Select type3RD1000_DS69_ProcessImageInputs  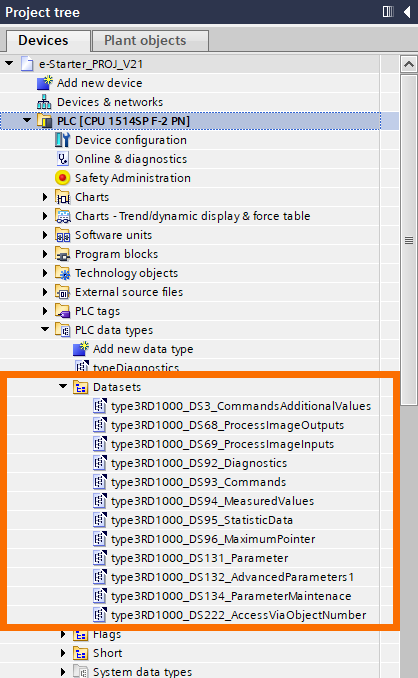click(x=222, y=445)
